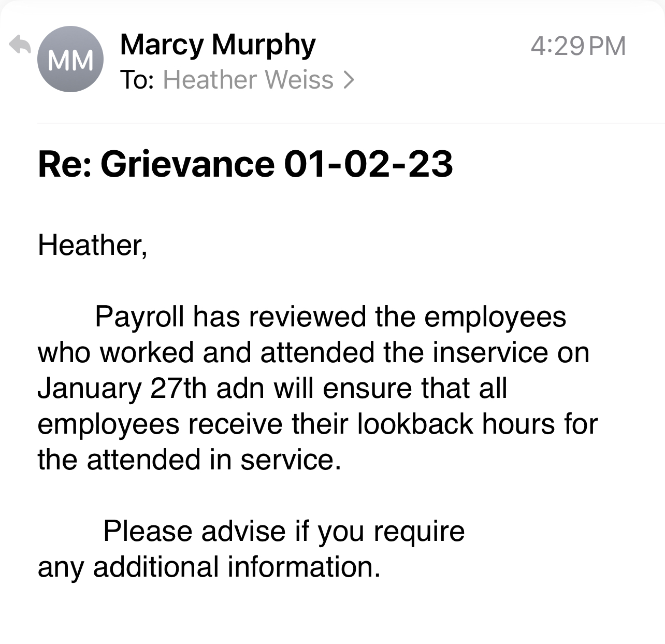Click the replied arrow indicator icon
The width and height of the screenshot is (665, 644).
[20, 46]
